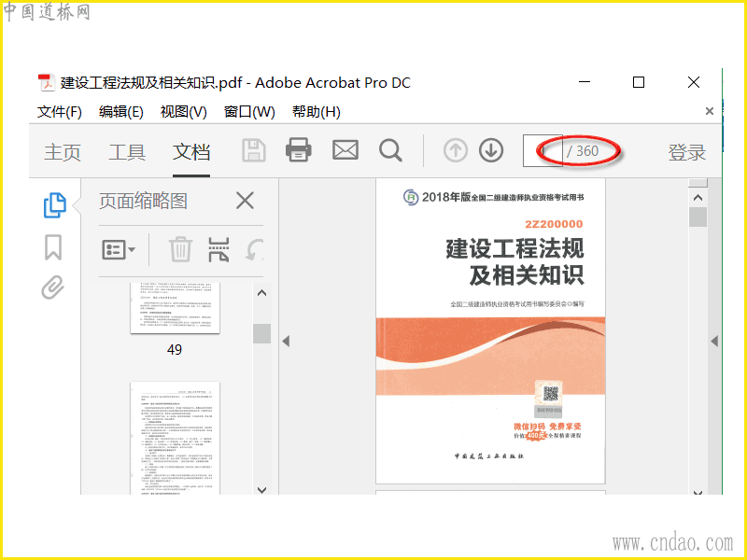The height and width of the screenshot is (560, 747).
Task: Open the 窗口(W) menu
Action: point(249,112)
